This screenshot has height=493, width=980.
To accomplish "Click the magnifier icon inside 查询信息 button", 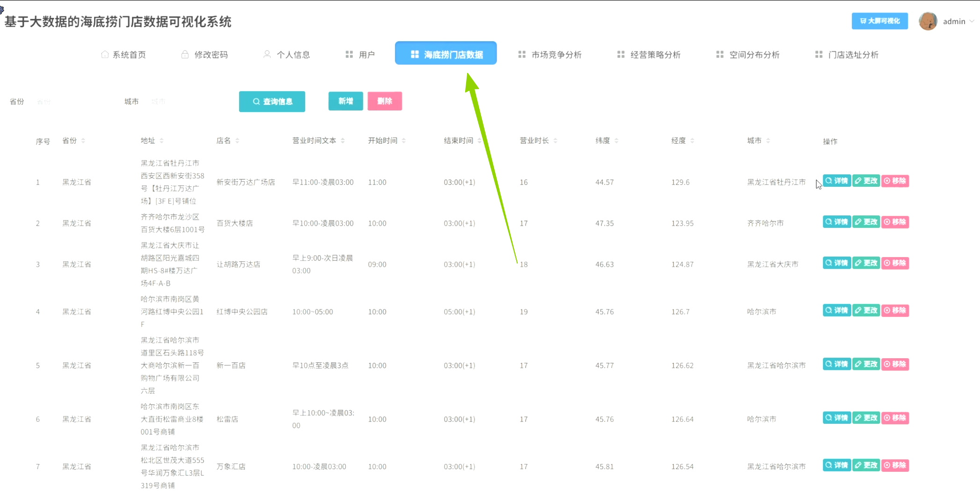I will tap(256, 101).
